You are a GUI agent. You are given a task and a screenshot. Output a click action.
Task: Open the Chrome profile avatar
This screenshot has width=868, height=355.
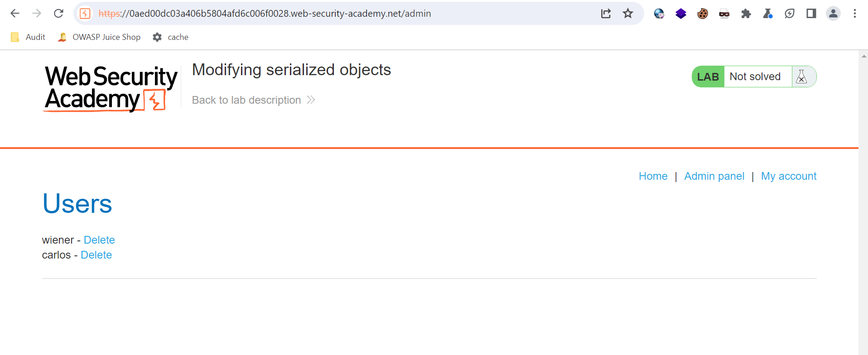(x=833, y=14)
